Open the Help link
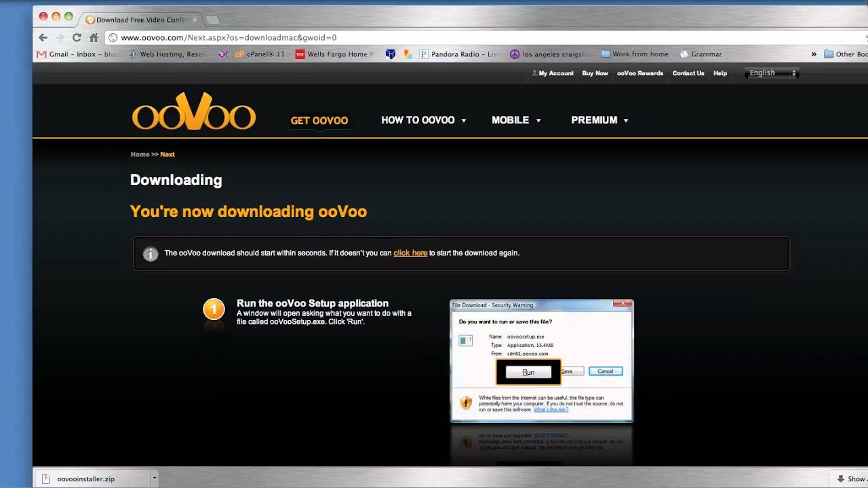 coord(720,73)
